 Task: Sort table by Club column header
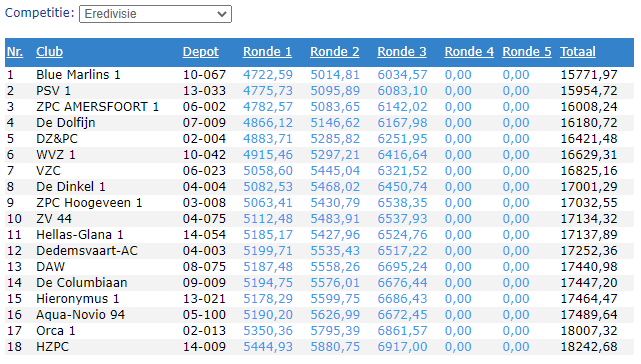coord(49,52)
